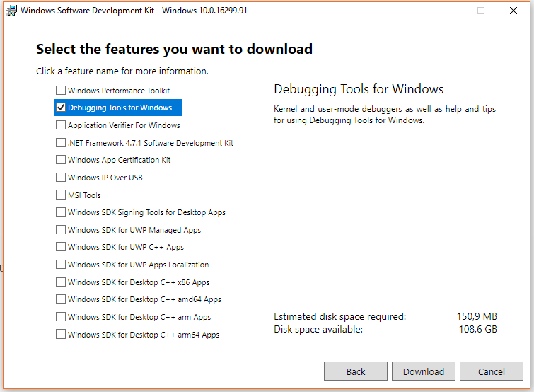Screen dimensions: 534x392
Task: Enable the Windows Performance Toolkit checkbox
Action: click(x=61, y=91)
